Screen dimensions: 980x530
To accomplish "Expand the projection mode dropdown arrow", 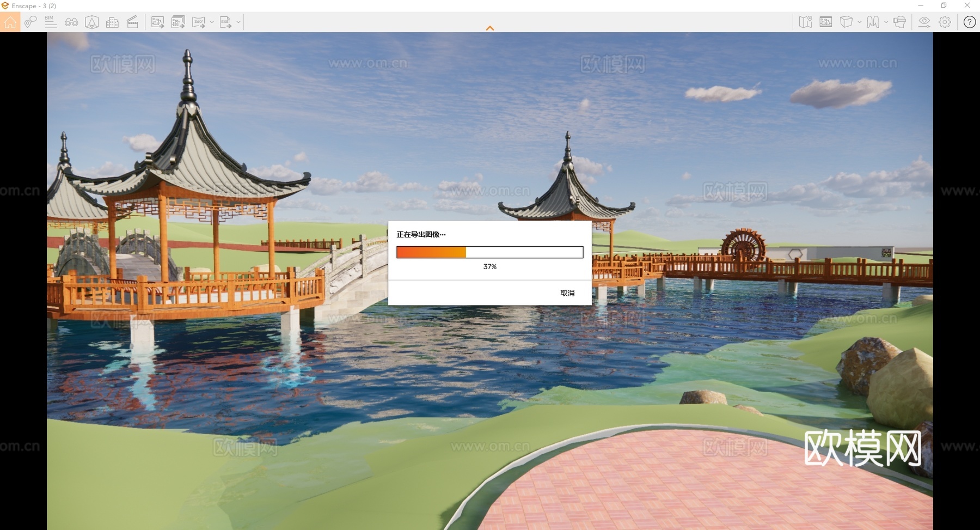I will [x=859, y=22].
